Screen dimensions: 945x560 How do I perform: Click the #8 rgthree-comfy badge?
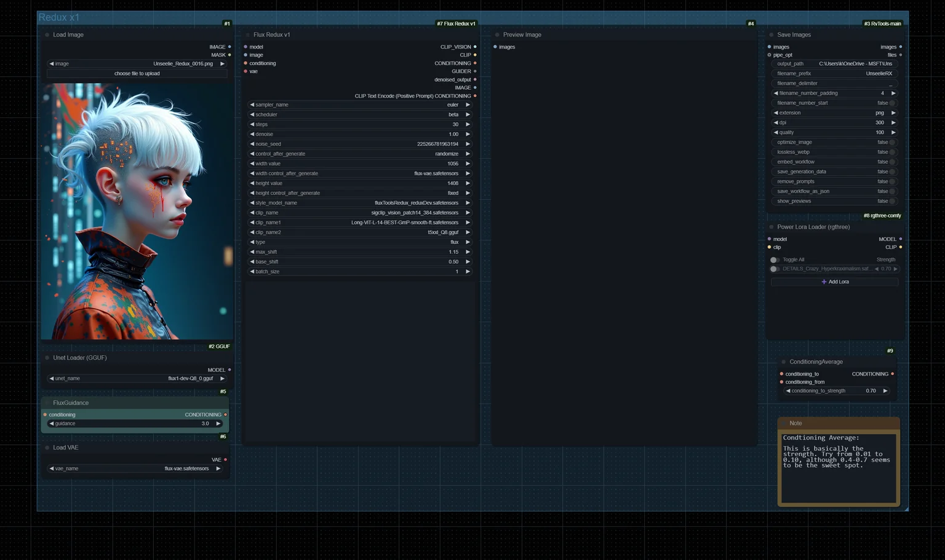(882, 216)
